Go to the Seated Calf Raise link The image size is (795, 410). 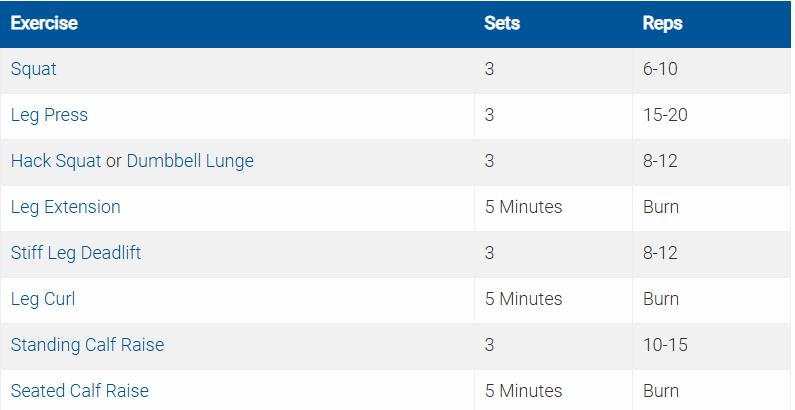click(x=79, y=391)
